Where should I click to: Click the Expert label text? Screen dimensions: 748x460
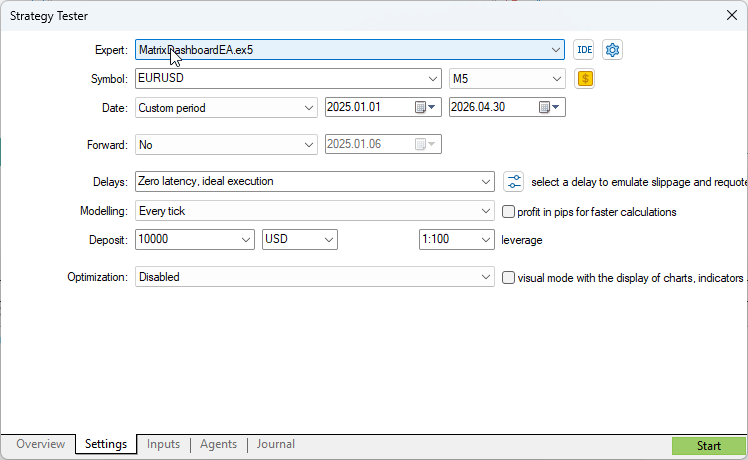[x=111, y=50]
